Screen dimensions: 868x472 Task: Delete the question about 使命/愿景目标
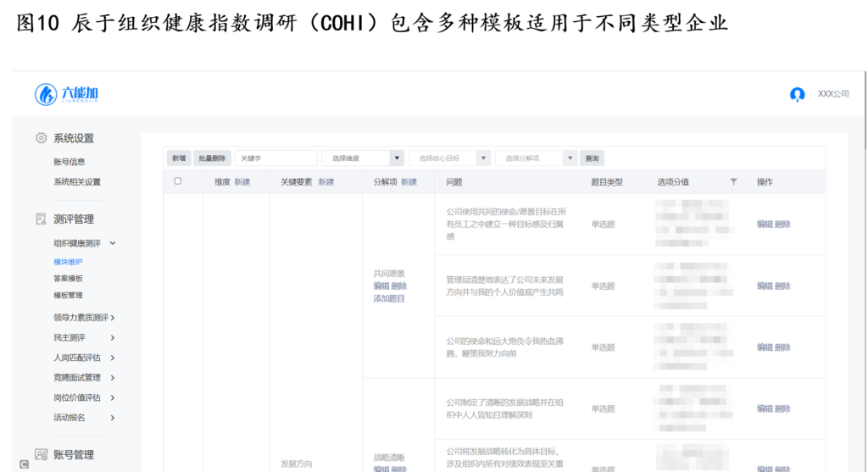(782, 224)
